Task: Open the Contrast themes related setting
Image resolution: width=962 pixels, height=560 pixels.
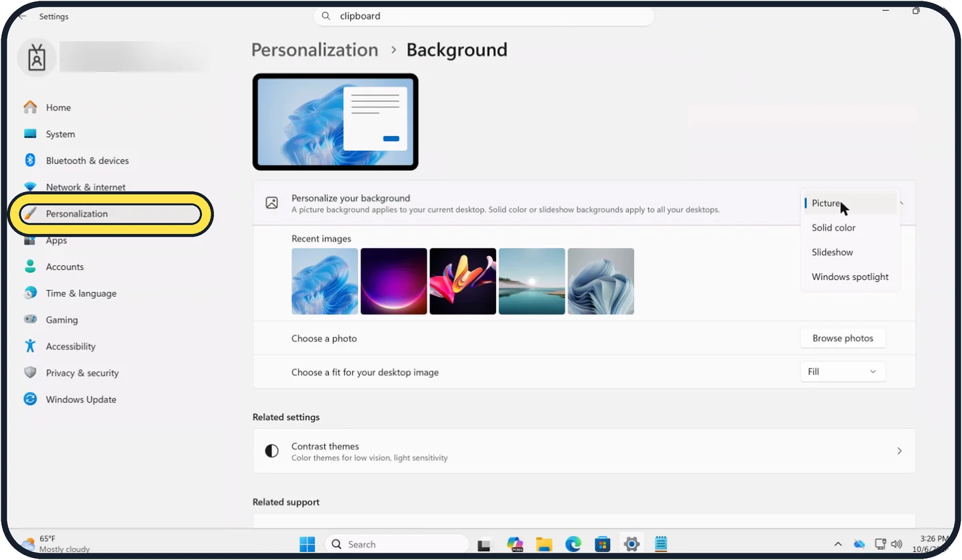Action: [584, 451]
